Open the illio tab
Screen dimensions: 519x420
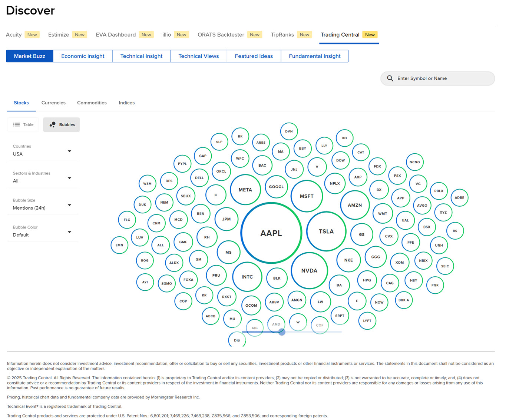[176, 35]
